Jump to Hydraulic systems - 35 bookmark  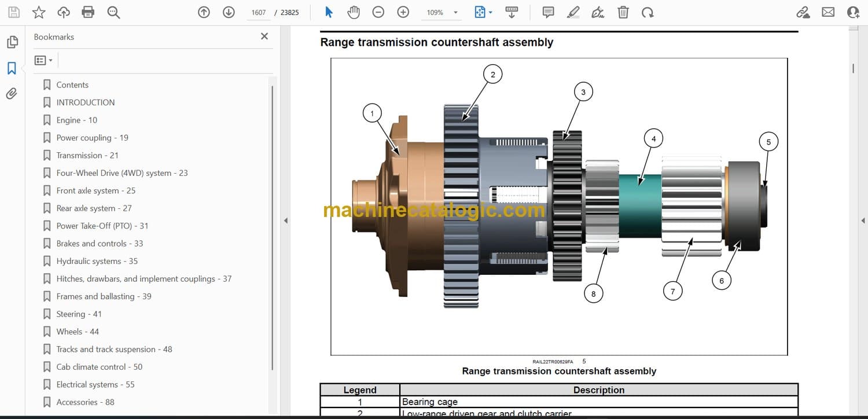pyautogui.click(x=97, y=261)
